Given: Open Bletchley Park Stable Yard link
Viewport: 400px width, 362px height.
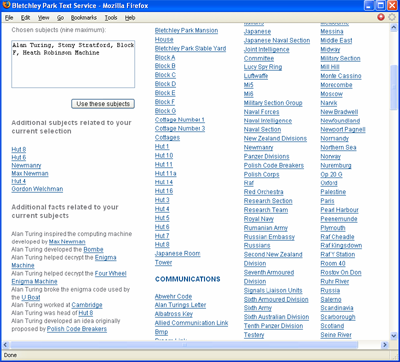Looking at the screenshot, I should point(190,48).
